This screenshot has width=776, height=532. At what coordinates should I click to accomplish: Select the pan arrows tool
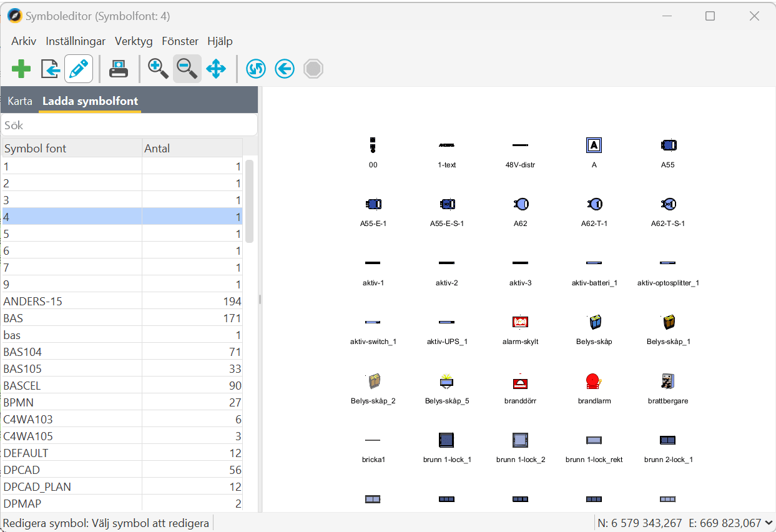[x=216, y=69]
